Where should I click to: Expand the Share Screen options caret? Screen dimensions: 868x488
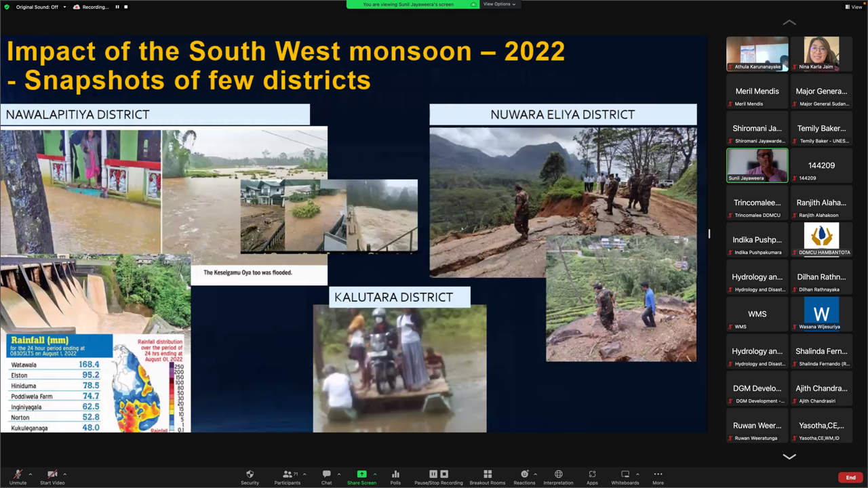375,474
